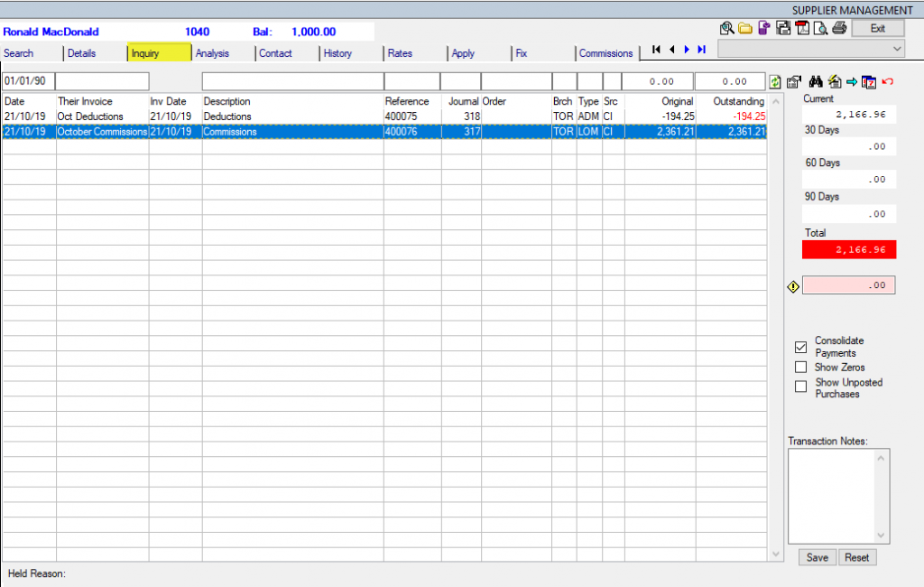
Task: Click the purple mobile phone icon
Action: (x=764, y=28)
